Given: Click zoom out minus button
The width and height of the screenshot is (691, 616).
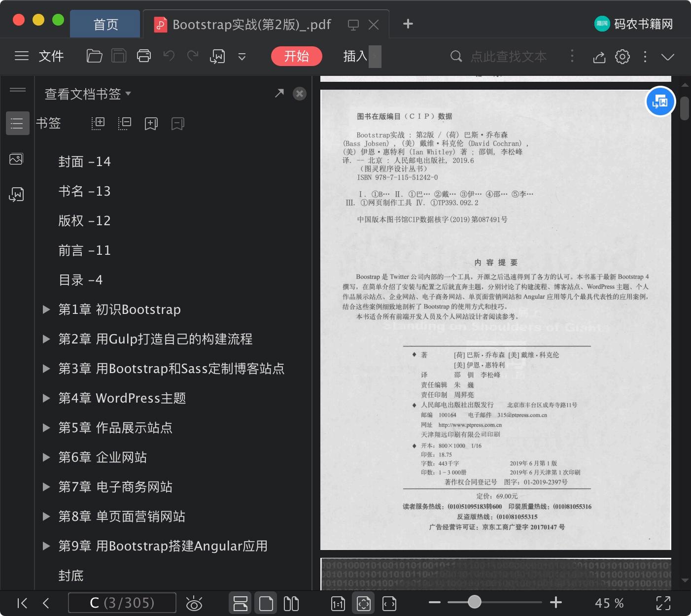Looking at the screenshot, I should coord(435,602).
